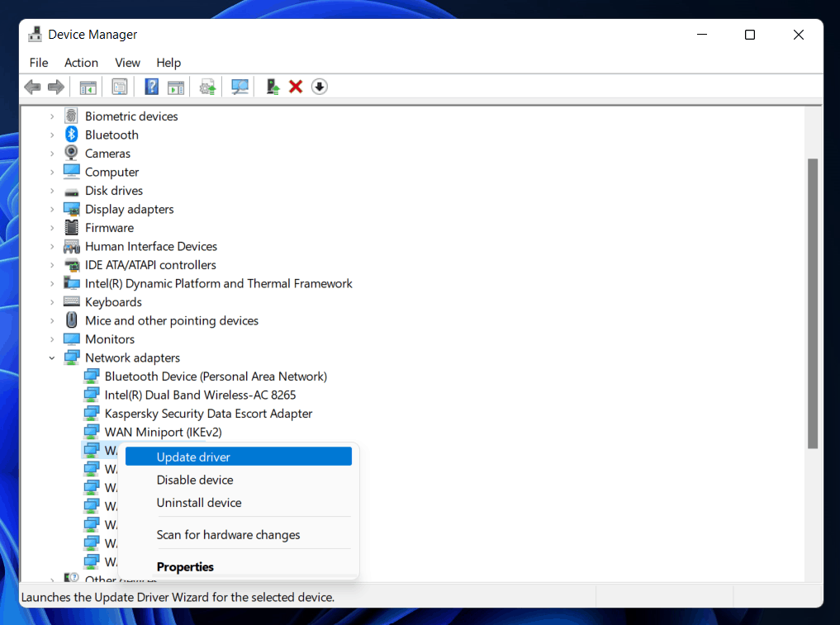Choose Uninstall device in context menu
Screen dimensions: 840x625
(x=199, y=503)
